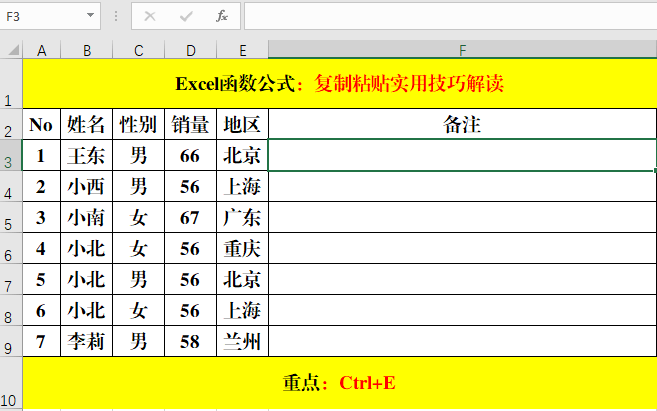This screenshot has height=411, width=657.
Task: Select the sales cell with value 58
Action: pos(191,341)
